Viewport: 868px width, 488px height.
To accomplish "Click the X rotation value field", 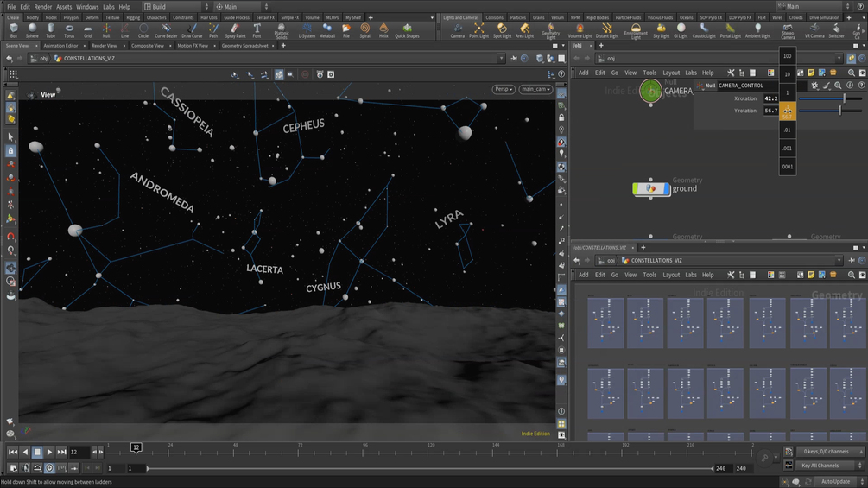I will [770, 98].
